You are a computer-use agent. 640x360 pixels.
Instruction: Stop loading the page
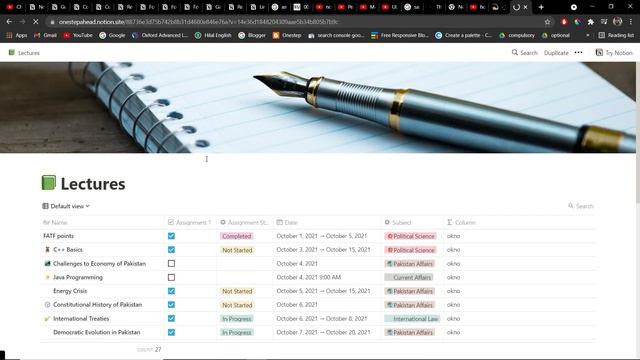point(36,22)
